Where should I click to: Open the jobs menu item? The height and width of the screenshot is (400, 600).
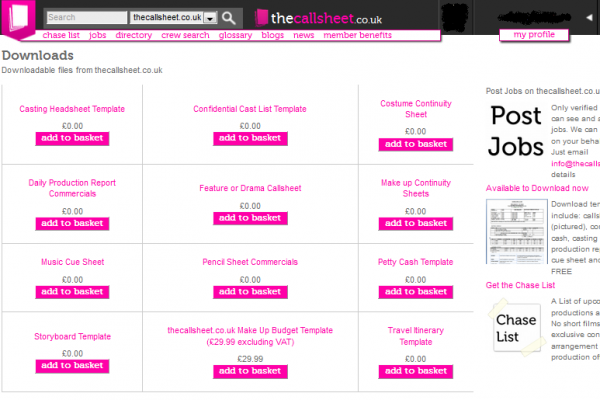click(98, 35)
